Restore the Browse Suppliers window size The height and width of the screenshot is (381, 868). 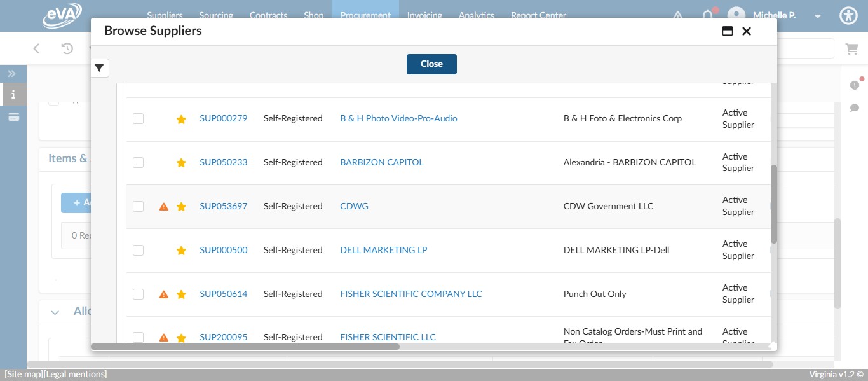coord(728,31)
